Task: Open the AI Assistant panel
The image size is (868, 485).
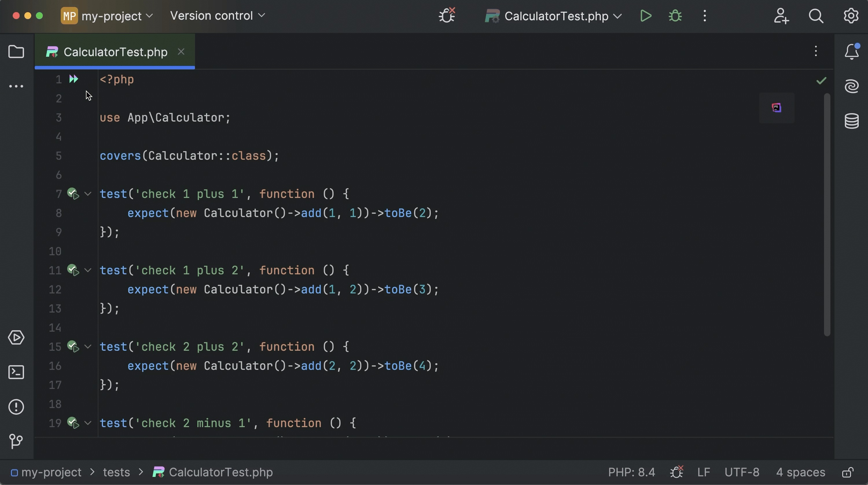Action: 852,86
